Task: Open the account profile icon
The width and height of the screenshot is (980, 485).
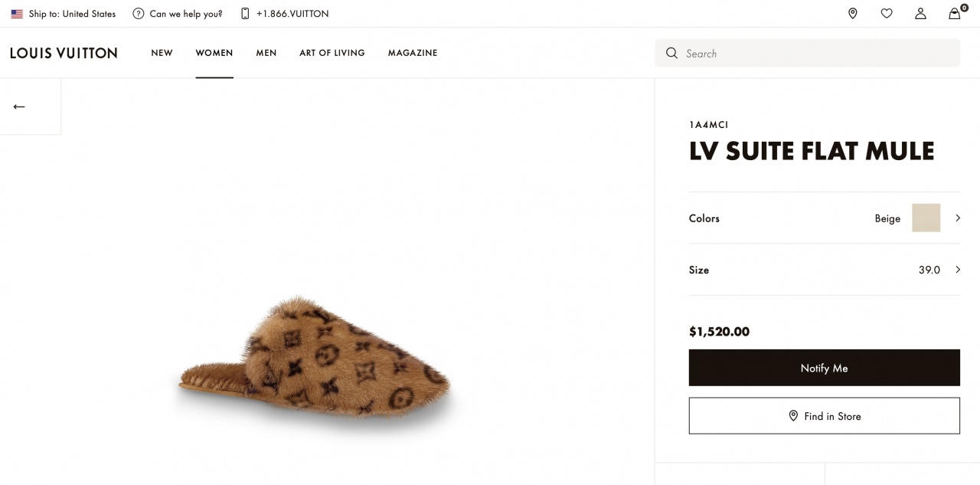Action: point(920,14)
